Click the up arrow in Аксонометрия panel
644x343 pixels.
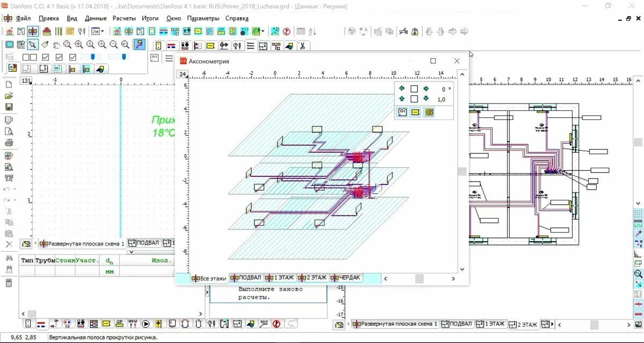(402, 99)
